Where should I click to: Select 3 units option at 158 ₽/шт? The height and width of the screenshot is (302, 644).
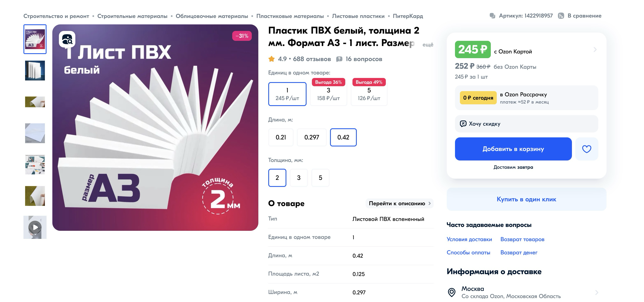pyautogui.click(x=328, y=94)
